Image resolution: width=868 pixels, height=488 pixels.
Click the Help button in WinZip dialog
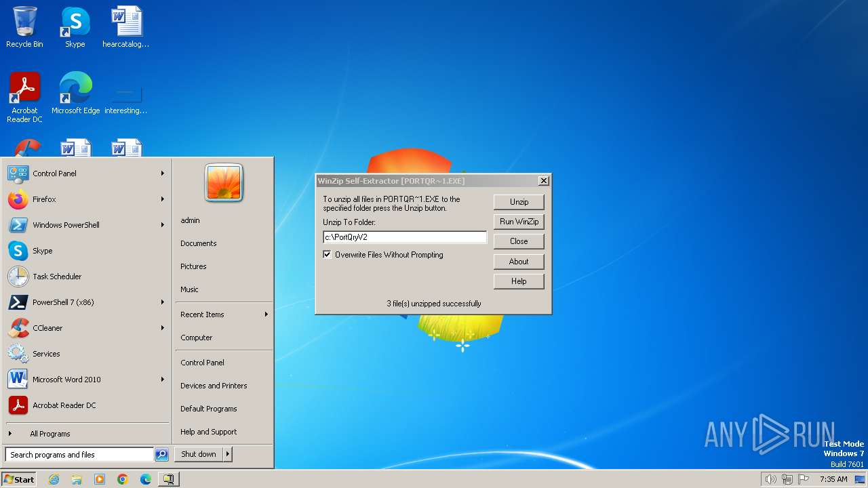(x=519, y=281)
